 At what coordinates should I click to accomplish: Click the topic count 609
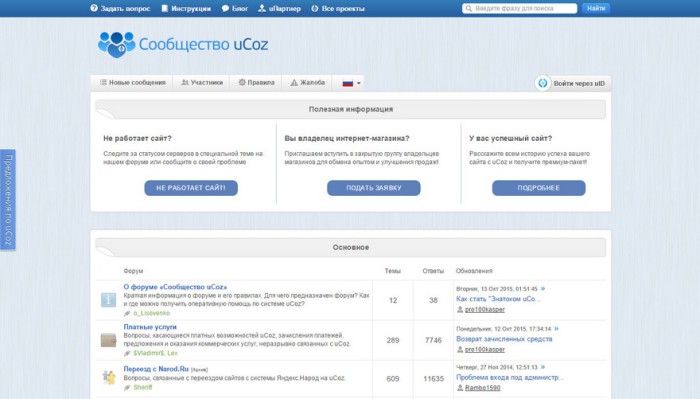click(393, 379)
